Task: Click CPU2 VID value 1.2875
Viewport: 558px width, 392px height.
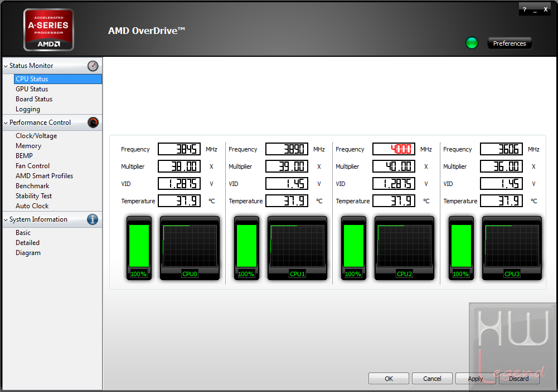Action: coord(394,184)
